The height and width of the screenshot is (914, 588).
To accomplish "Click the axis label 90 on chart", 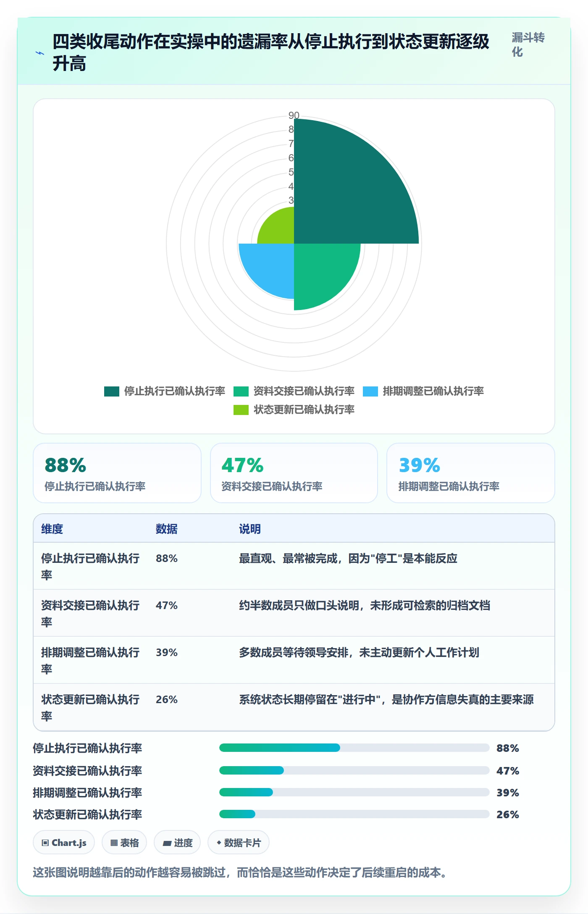I will (294, 115).
